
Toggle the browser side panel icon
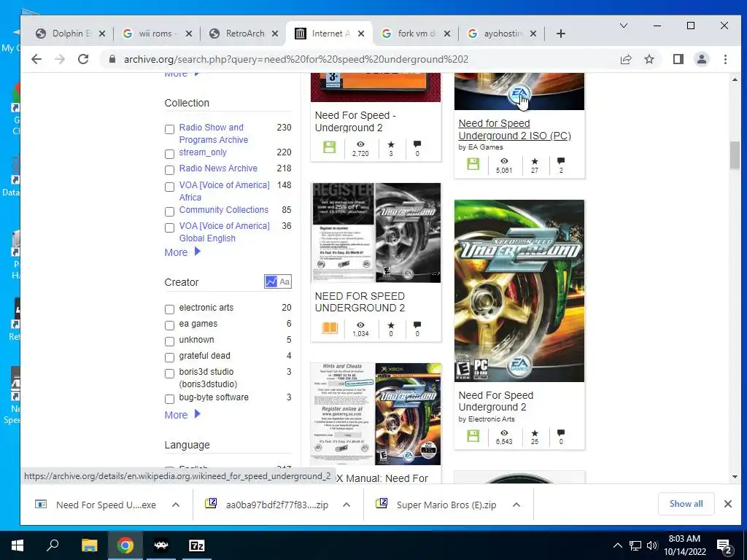click(678, 59)
